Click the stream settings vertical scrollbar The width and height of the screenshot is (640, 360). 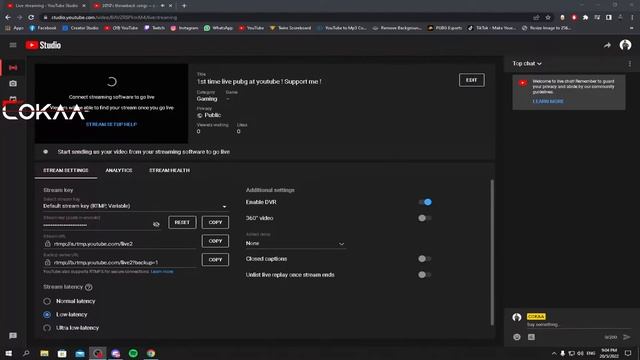coord(492,252)
